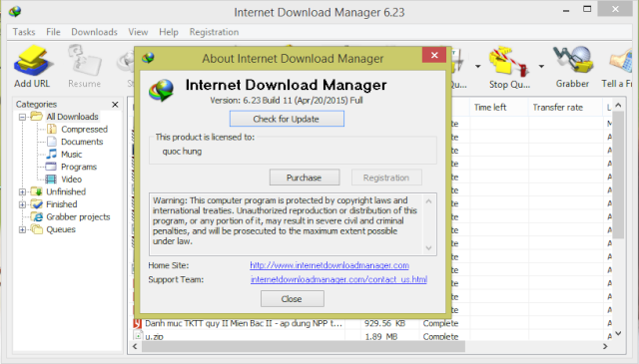Image resolution: width=639 pixels, height=364 pixels.
Task: Click the IDM icon in main title bar
Action: (15, 11)
